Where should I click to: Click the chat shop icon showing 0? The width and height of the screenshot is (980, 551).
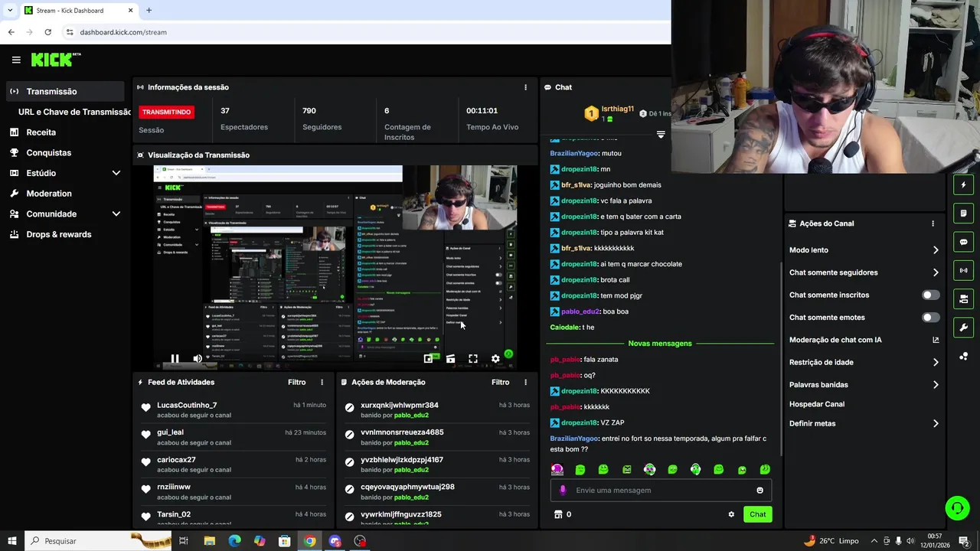click(x=563, y=514)
